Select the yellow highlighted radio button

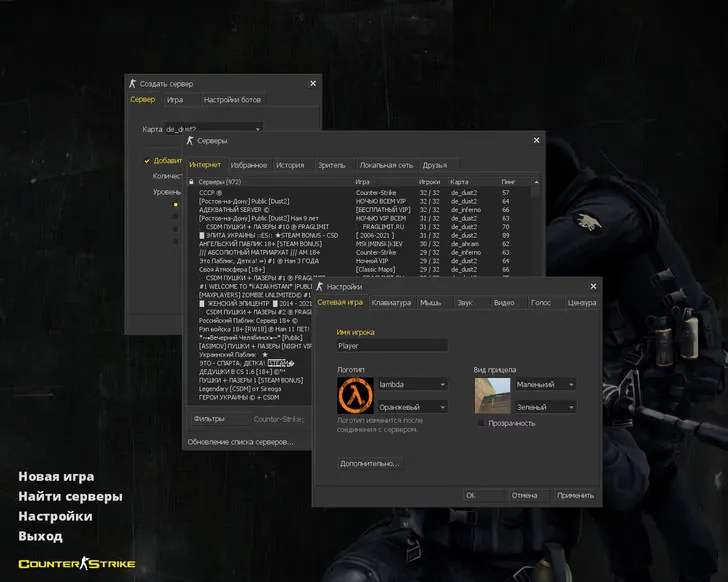[176, 204]
